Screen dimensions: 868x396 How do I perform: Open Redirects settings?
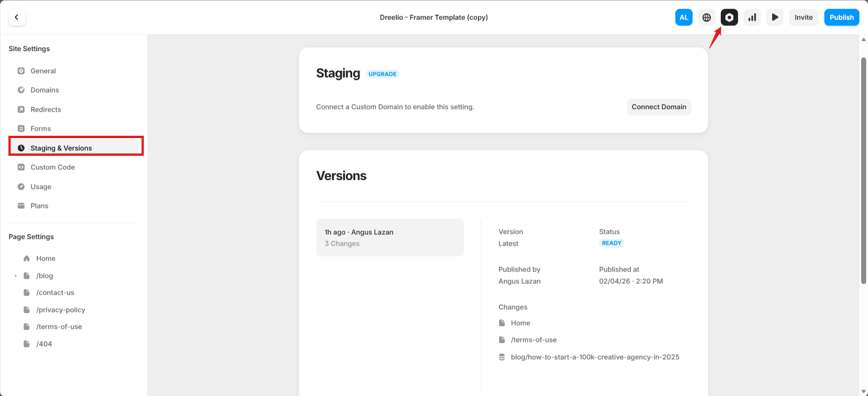click(74, 109)
